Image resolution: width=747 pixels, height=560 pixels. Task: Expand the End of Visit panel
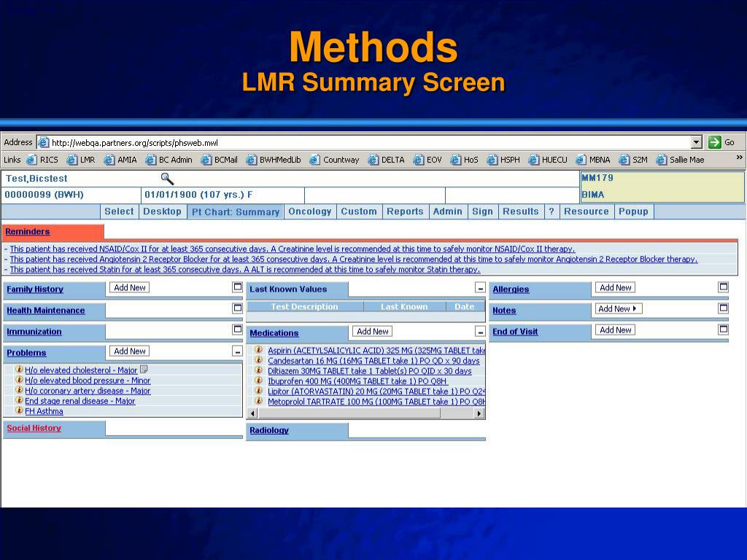[x=723, y=330]
